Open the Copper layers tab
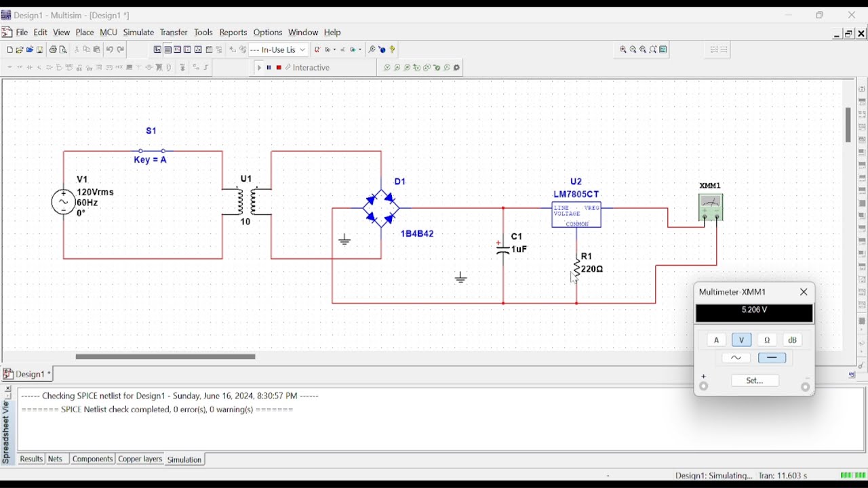 [x=140, y=459]
